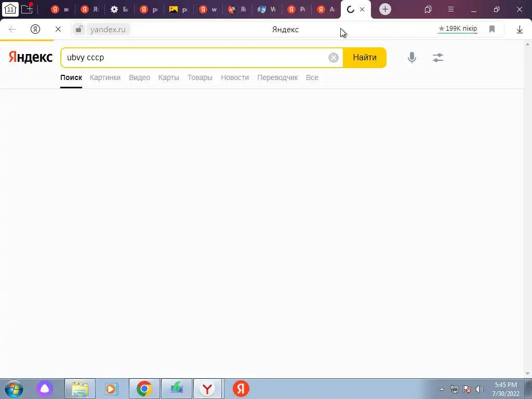Clear the search query text
Viewport: 532px width, 399px height.
pos(334,58)
